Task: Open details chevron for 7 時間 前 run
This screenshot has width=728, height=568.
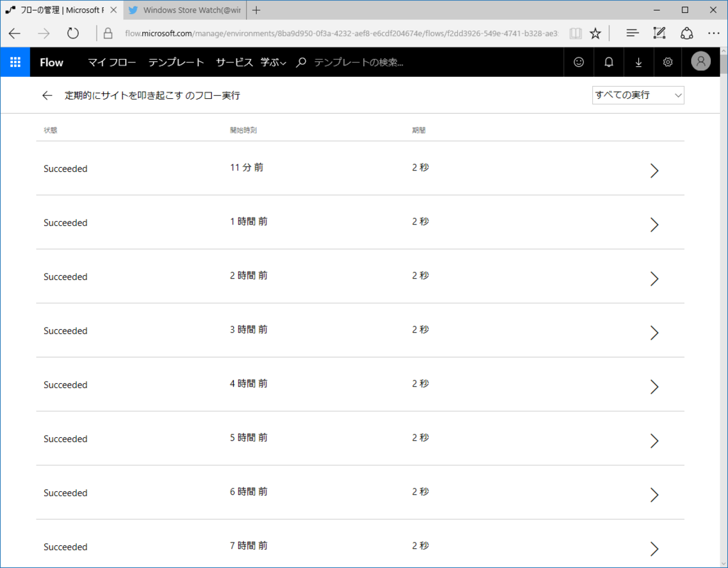Action: [654, 549]
